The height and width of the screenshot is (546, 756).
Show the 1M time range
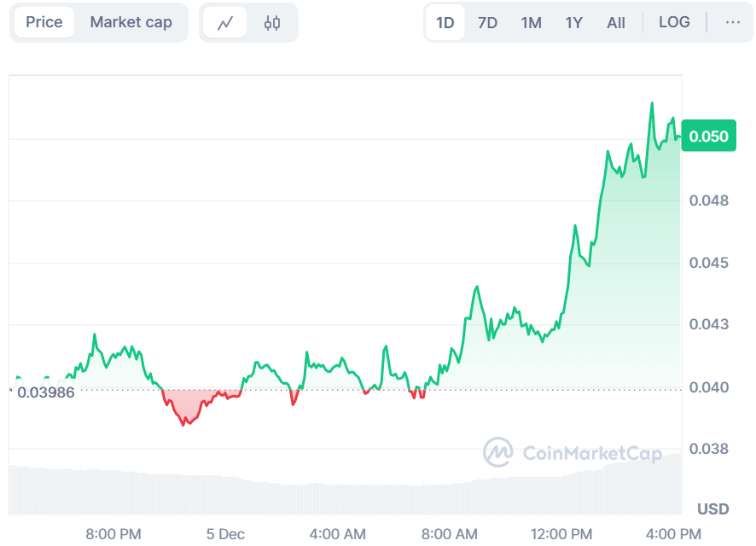click(x=532, y=22)
